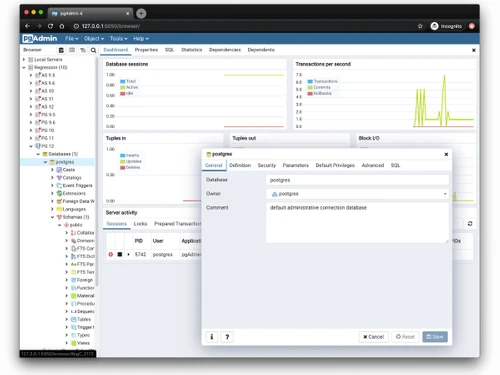
Task: Select the Catalogs tree node
Action: click(x=72, y=178)
